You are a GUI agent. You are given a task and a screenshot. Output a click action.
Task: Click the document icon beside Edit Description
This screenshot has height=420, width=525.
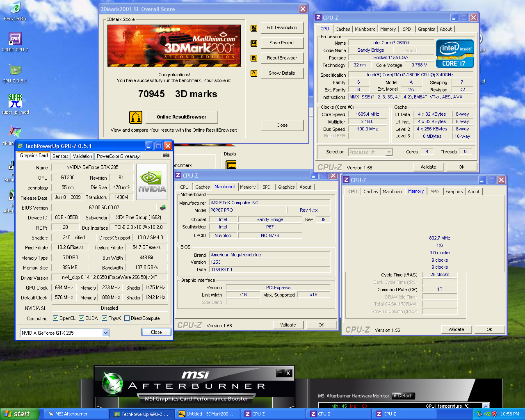(x=254, y=28)
